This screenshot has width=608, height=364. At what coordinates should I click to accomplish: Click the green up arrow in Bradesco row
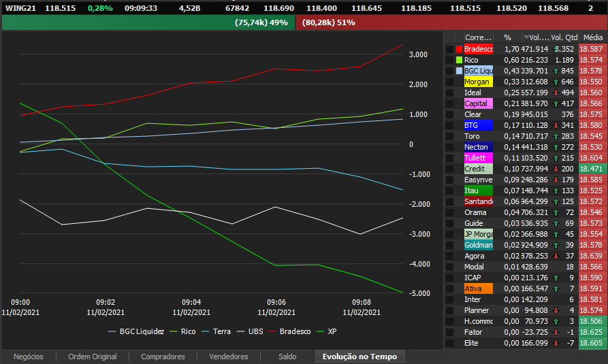click(x=556, y=49)
